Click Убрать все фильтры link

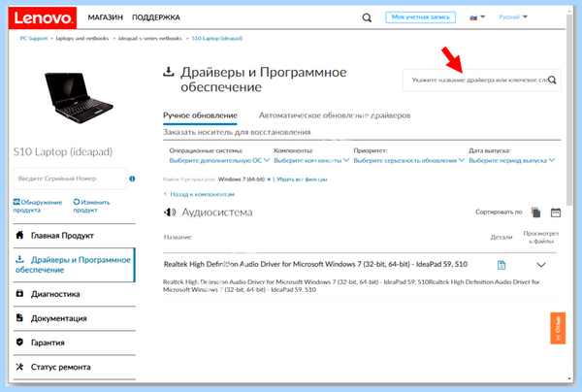click(302, 180)
